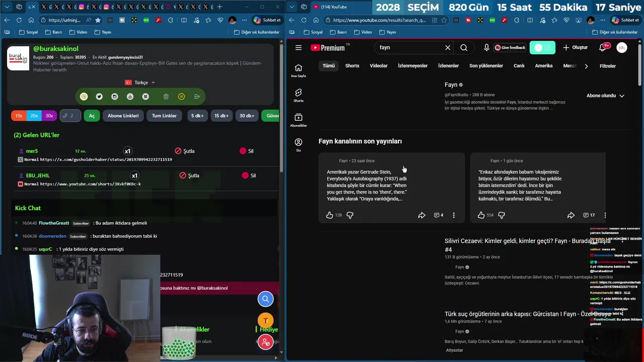Dislike the Gertrude Stein Fayn post
Image resolution: width=644 pixels, height=362 pixels.
[350, 215]
